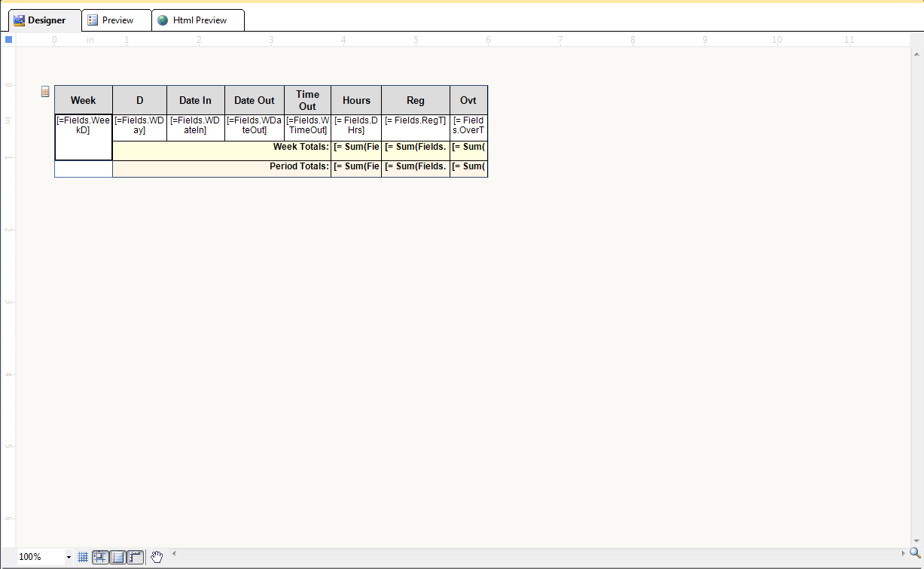Screen dimensions: 924x569
Task: Toggle the snap to grid button
Action: coord(100,557)
